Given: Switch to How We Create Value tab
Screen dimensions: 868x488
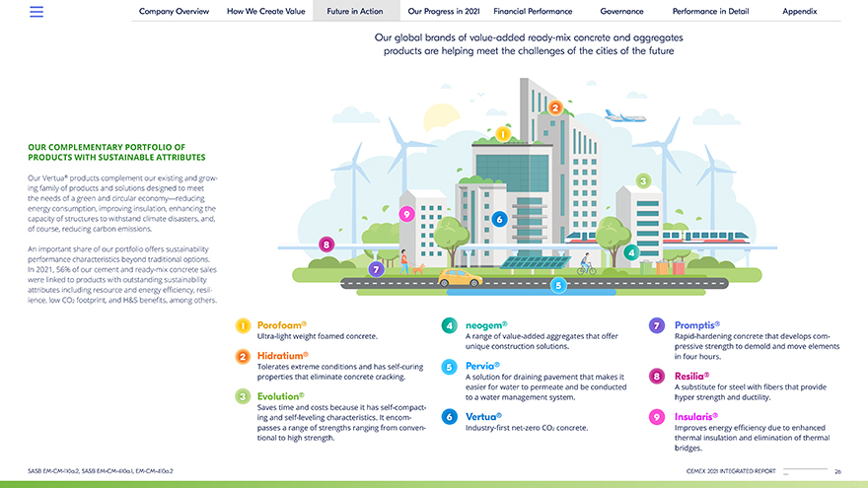Looking at the screenshot, I should point(265,12).
